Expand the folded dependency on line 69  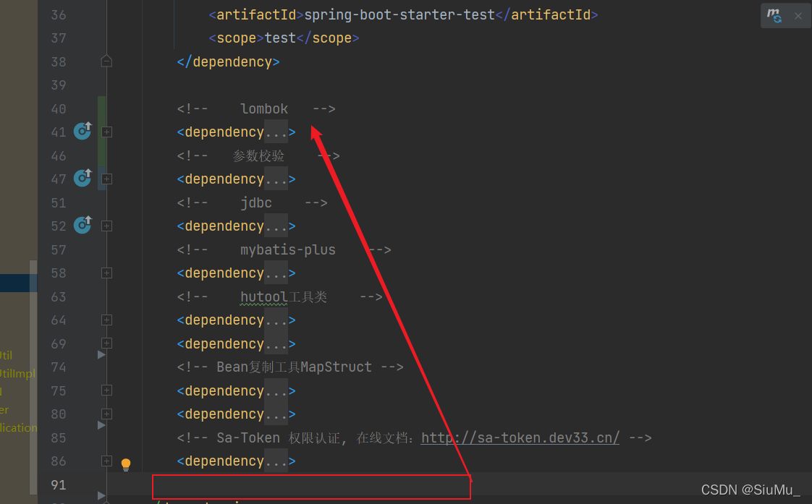tap(106, 343)
